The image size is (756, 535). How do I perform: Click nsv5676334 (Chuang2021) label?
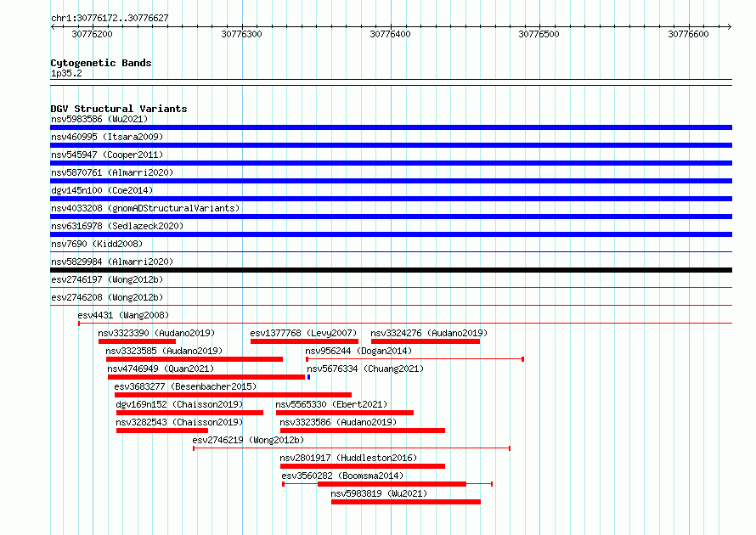click(365, 369)
